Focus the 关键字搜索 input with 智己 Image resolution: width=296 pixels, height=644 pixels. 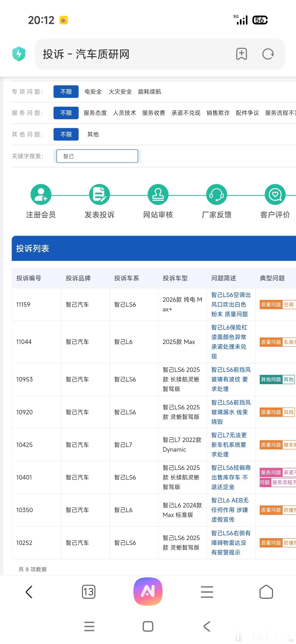(x=97, y=156)
